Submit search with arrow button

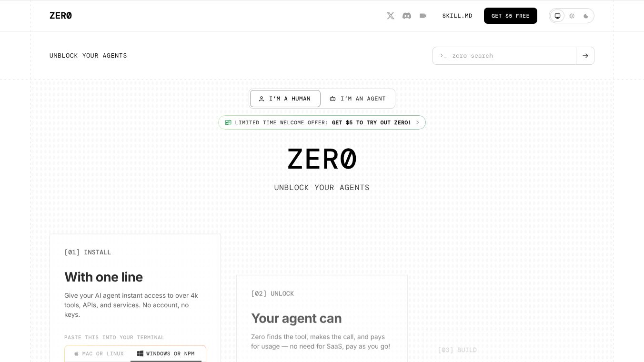tap(585, 56)
